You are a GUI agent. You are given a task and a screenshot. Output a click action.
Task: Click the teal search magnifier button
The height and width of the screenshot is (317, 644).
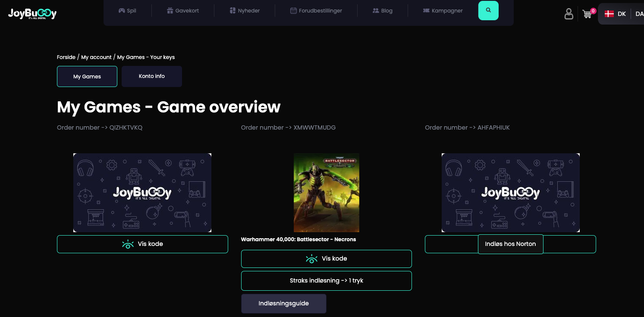[x=488, y=10]
